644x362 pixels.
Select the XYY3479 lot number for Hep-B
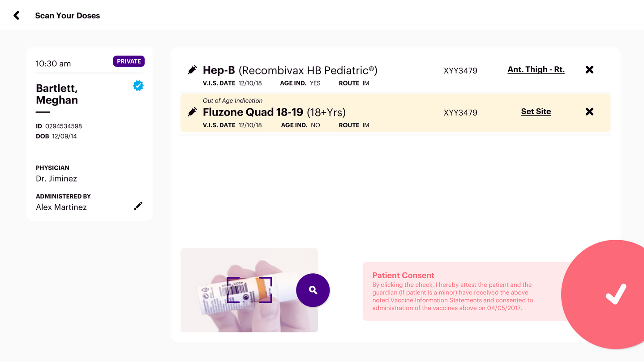460,70
